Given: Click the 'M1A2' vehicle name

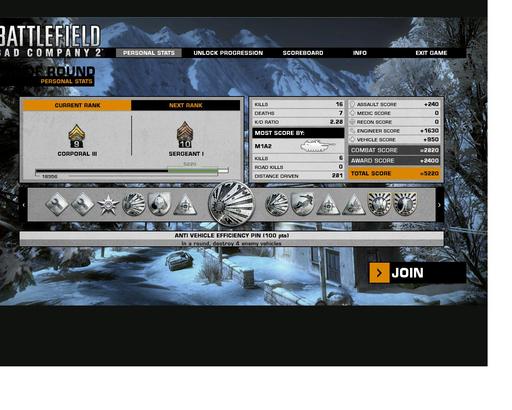Looking at the screenshot, I should (263, 146).
